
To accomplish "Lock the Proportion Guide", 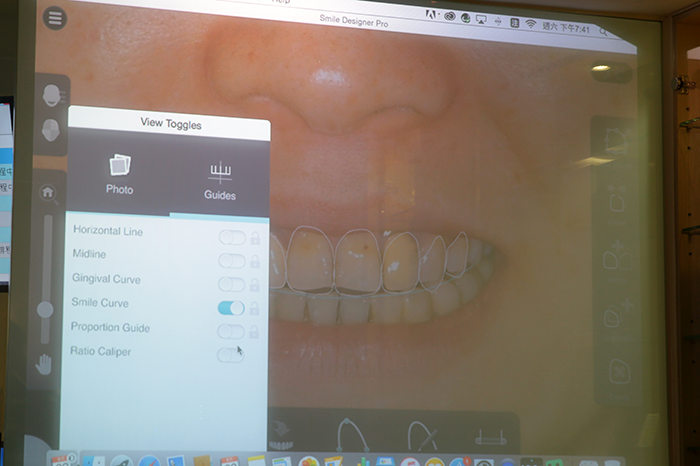I will pyautogui.click(x=254, y=332).
